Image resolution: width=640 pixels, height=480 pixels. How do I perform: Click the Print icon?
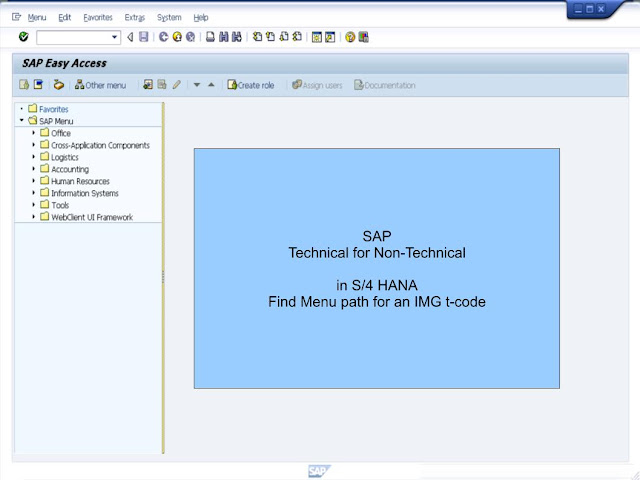click(x=210, y=37)
